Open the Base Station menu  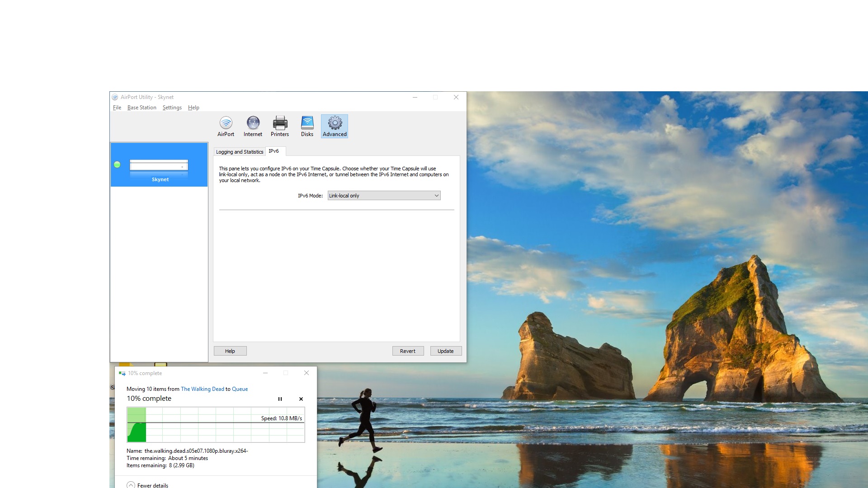tap(142, 108)
